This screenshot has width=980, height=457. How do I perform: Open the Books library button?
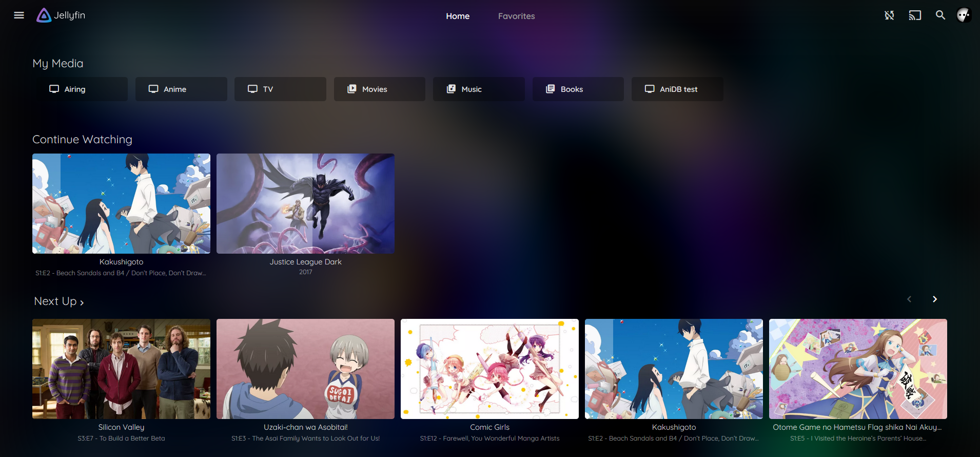click(x=578, y=89)
